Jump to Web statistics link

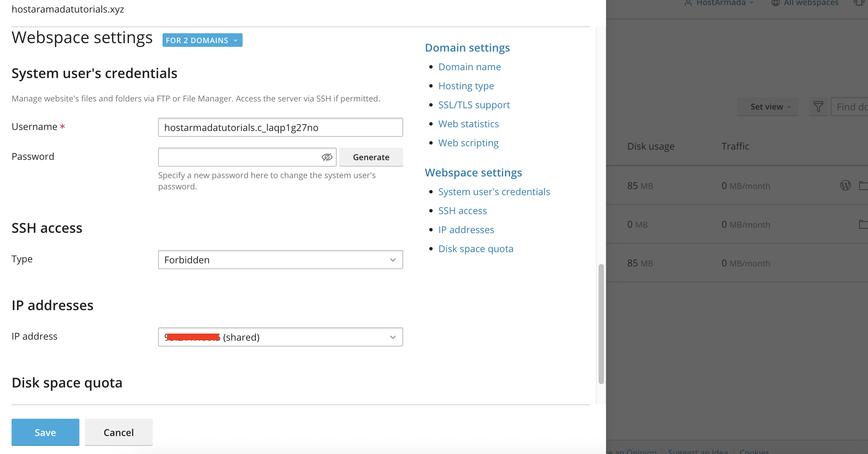[x=468, y=124]
